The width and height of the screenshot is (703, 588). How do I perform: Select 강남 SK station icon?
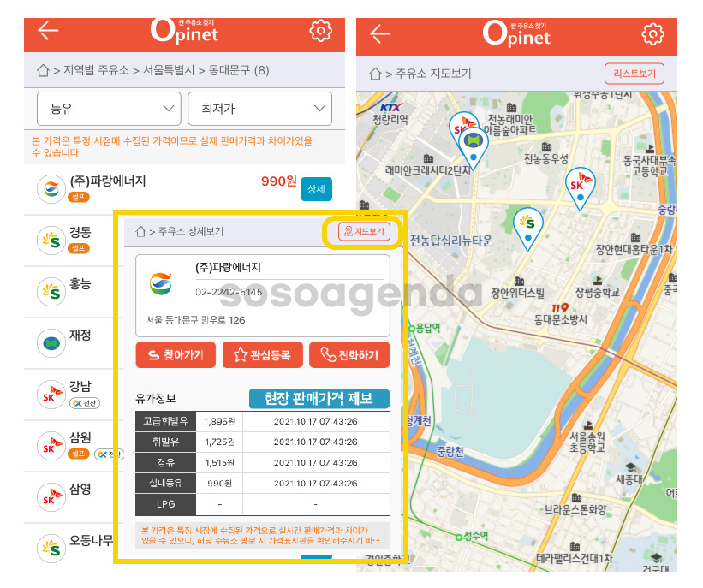(51, 395)
